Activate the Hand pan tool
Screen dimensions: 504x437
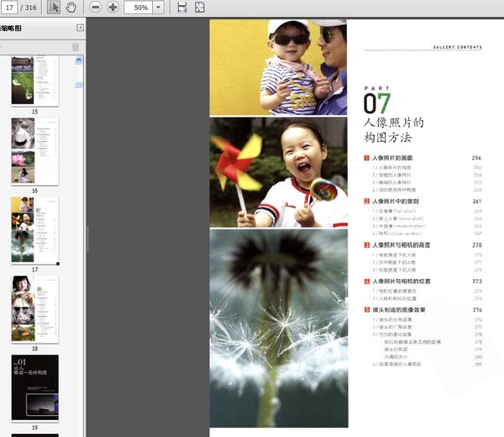click(71, 8)
